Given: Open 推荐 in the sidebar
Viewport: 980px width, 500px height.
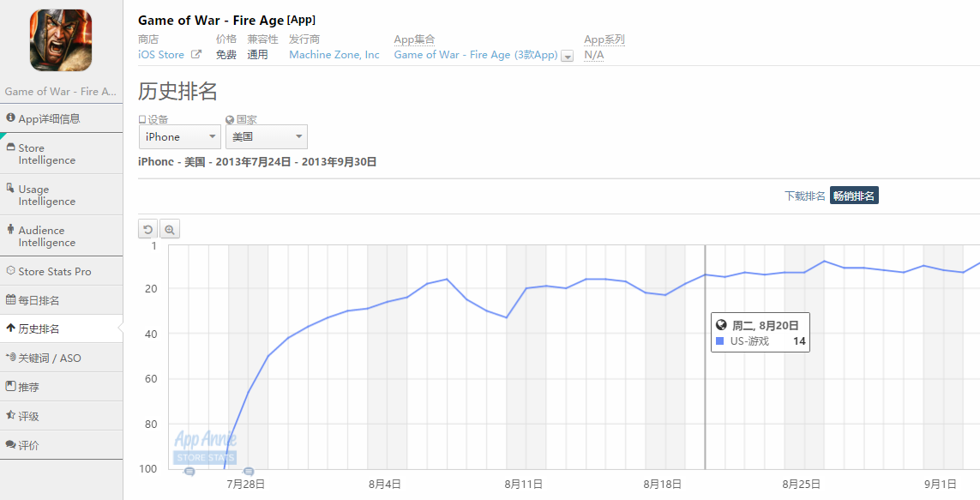Looking at the screenshot, I should coord(61,387).
